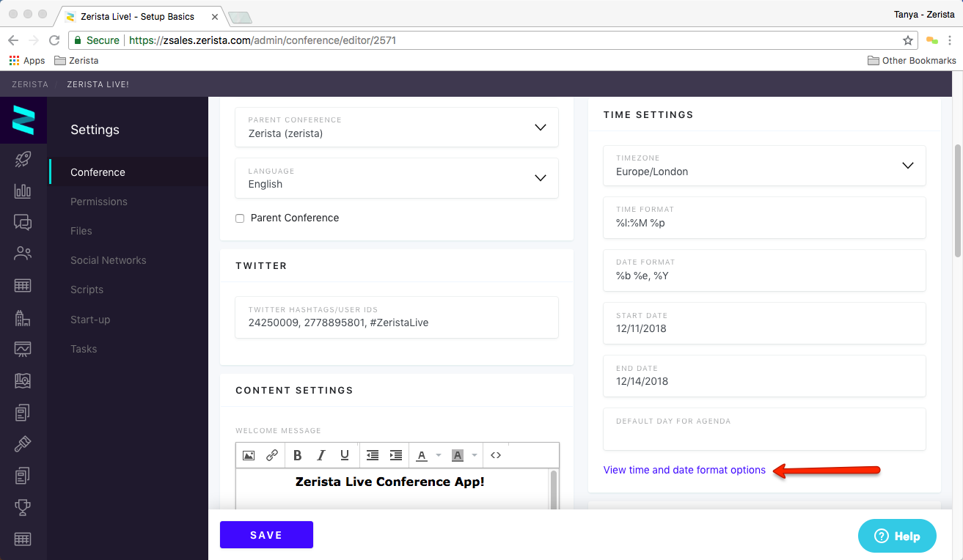The width and height of the screenshot is (963, 560).
Task: Increase indent in welcome message editor
Action: click(396, 455)
